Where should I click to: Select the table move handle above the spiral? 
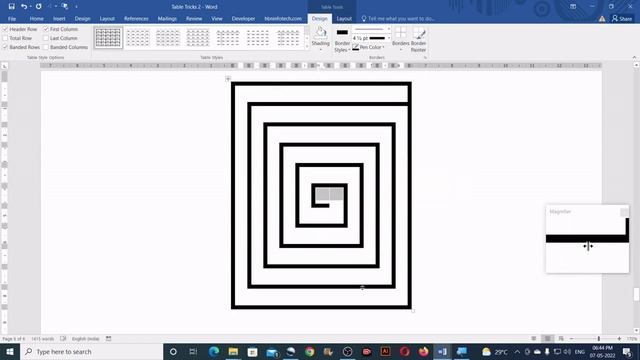coord(228,78)
